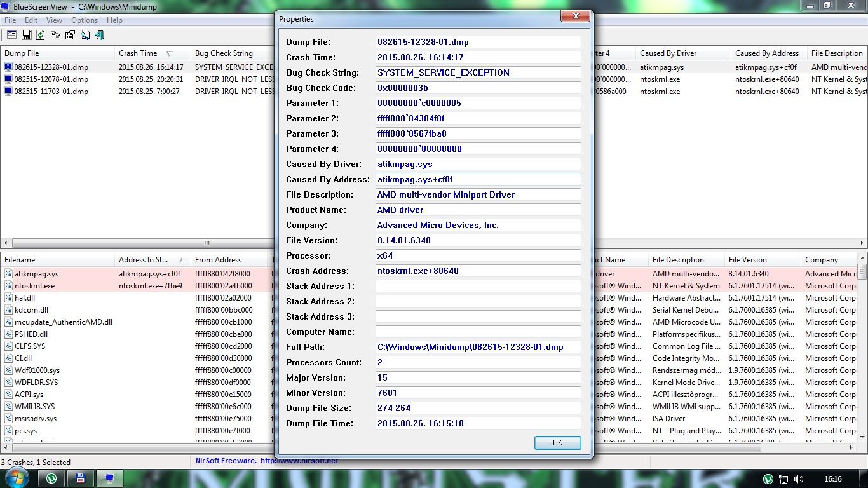This screenshot has width=868, height=488.
Task: Click the volume speaker tray icon
Action: [x=799, y=479]
